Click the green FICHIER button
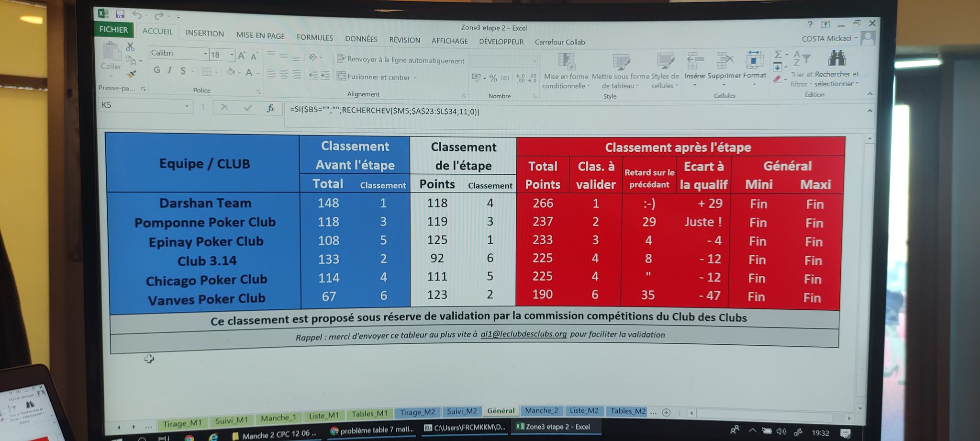This screenshot has height=441, width=980. click(x=113, y=30)
